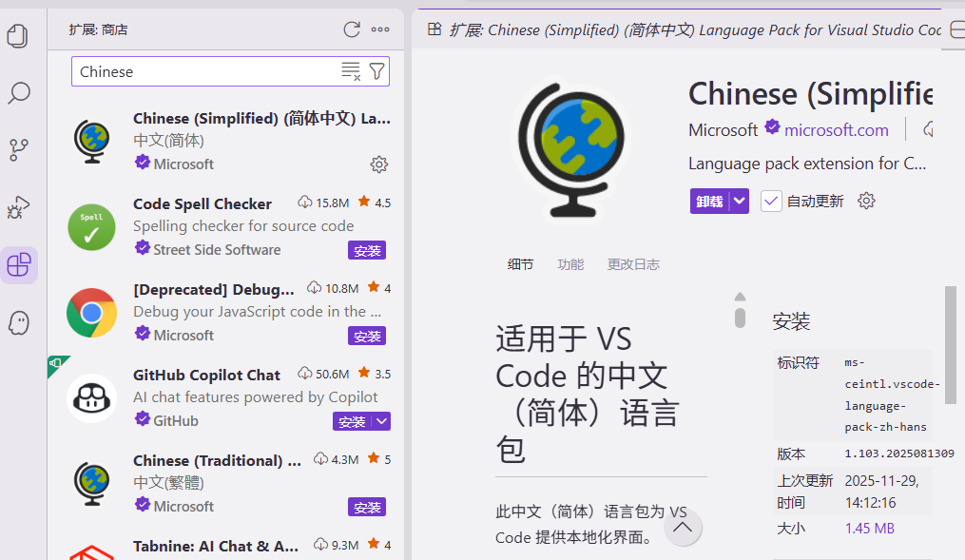965x560 pixels.
Task: Click the readme scrollbar thumb
Action: click(x=741, y=318)
